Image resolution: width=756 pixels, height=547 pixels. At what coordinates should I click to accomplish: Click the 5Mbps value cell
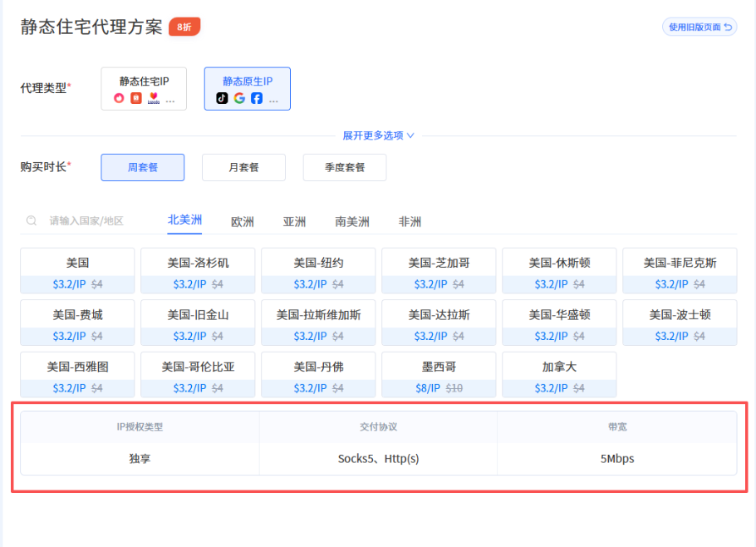pyautogui.click(x=617, y=459)
